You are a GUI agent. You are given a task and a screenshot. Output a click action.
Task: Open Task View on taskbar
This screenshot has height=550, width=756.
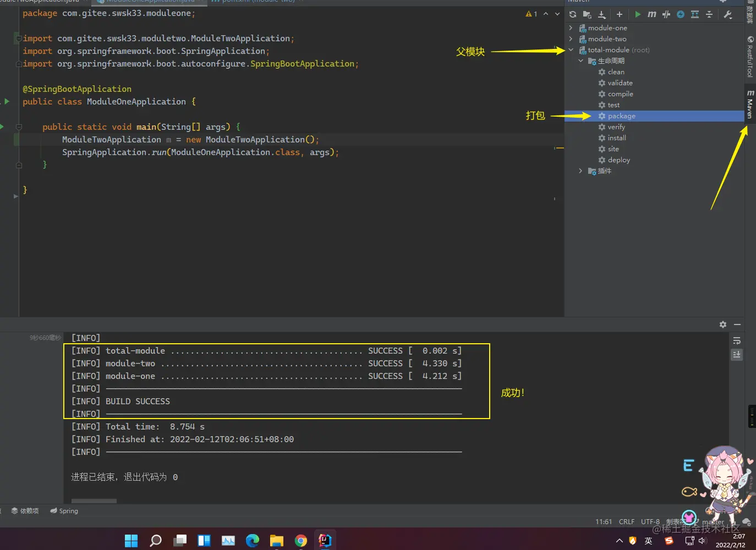(x=180, y=541)
